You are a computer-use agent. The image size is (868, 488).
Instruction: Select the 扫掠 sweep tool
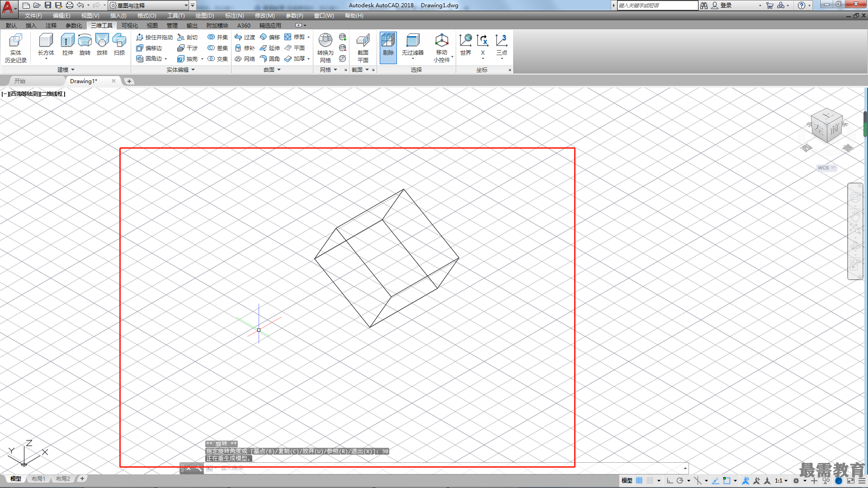(x=119, y=45)
